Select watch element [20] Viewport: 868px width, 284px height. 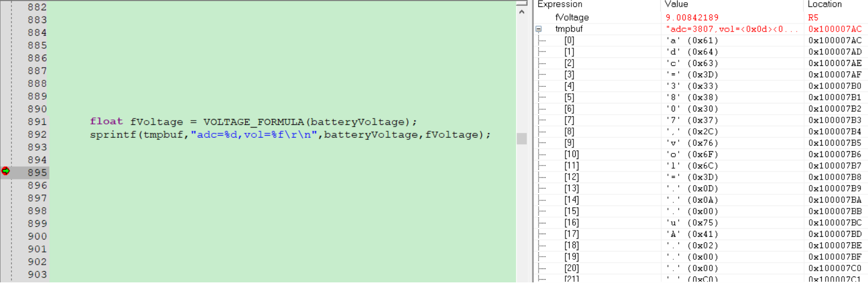click(571, 268)
